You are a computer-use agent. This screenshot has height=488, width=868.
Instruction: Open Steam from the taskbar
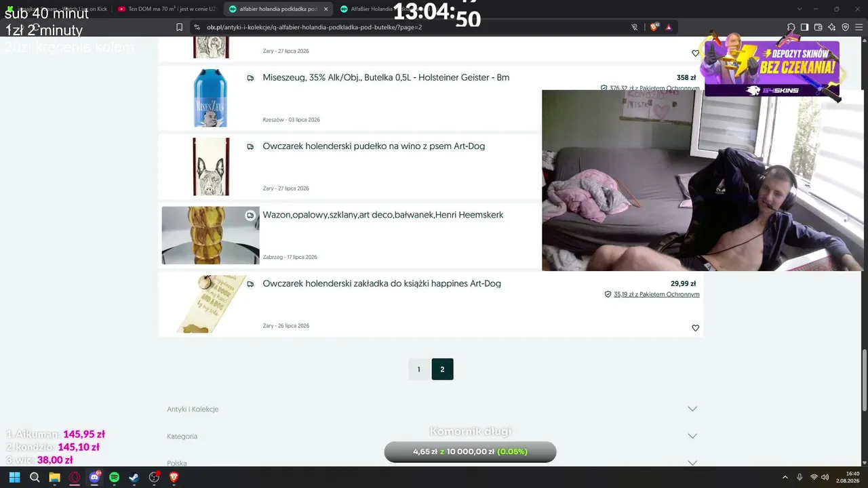click(134, 477)
